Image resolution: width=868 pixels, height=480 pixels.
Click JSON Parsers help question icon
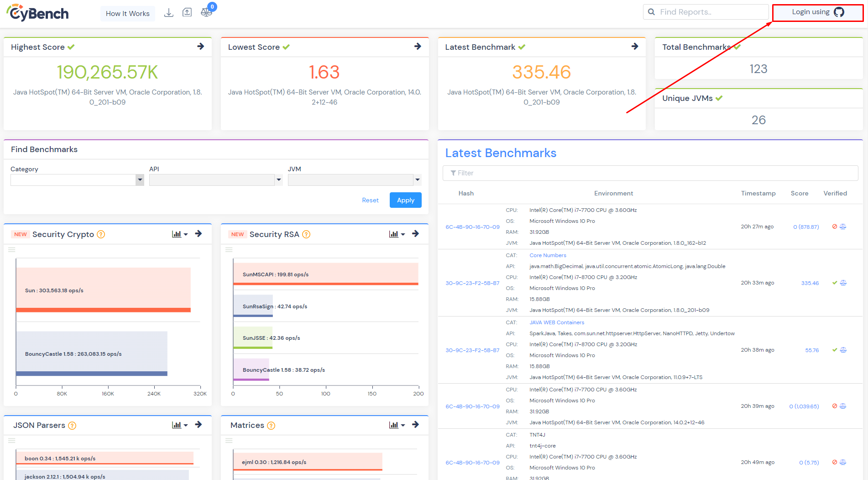(x=72, y=426)
